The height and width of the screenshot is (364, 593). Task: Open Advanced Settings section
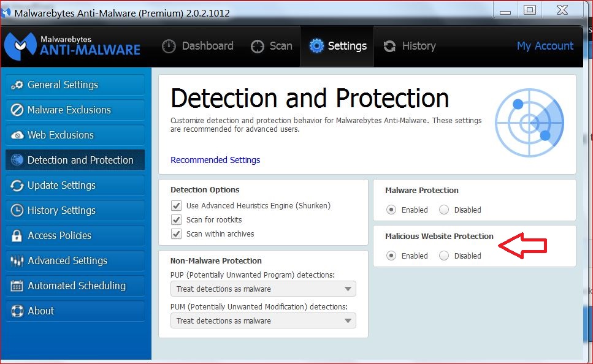click(x=75, y=261)
